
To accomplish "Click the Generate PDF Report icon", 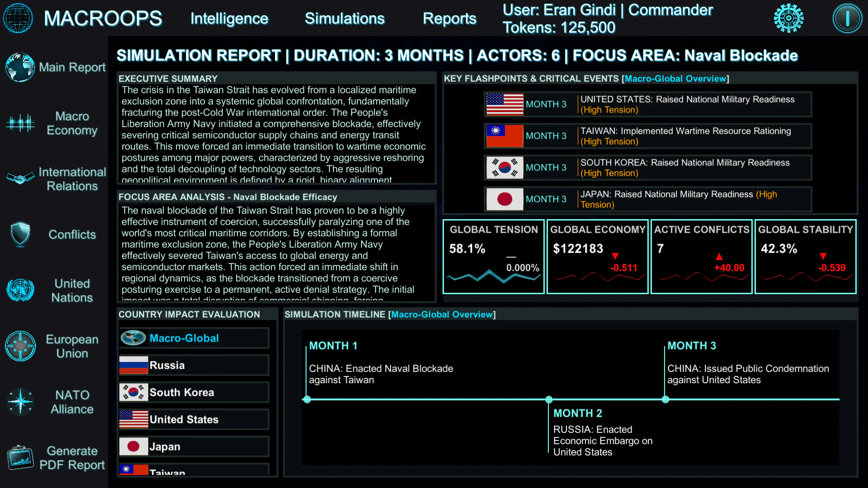I will tap(20, 457).
